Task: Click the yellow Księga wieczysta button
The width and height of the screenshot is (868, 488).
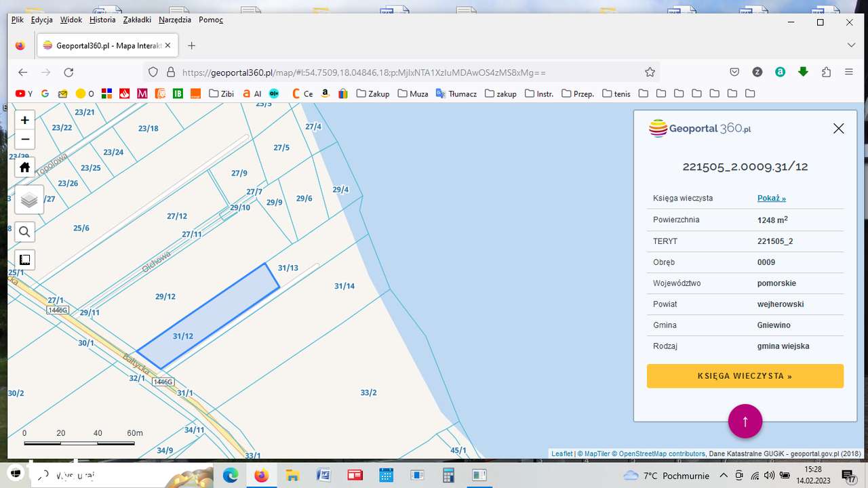Action: (745, 376)
